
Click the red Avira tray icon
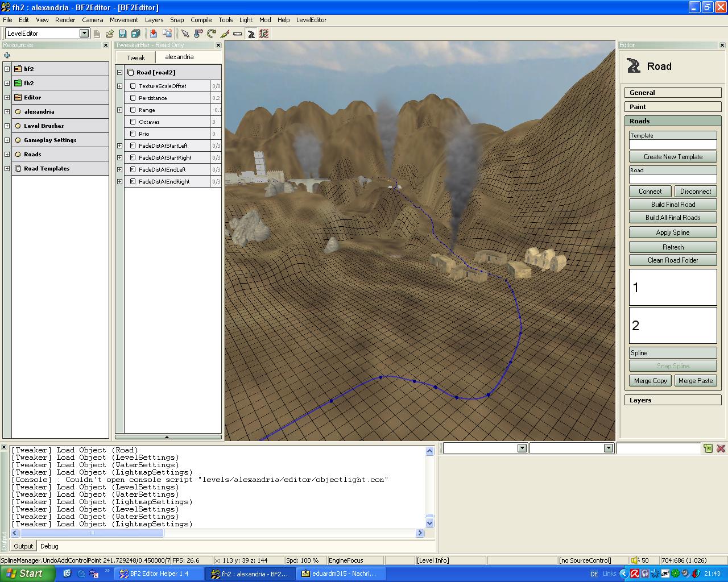pos(634,573)
